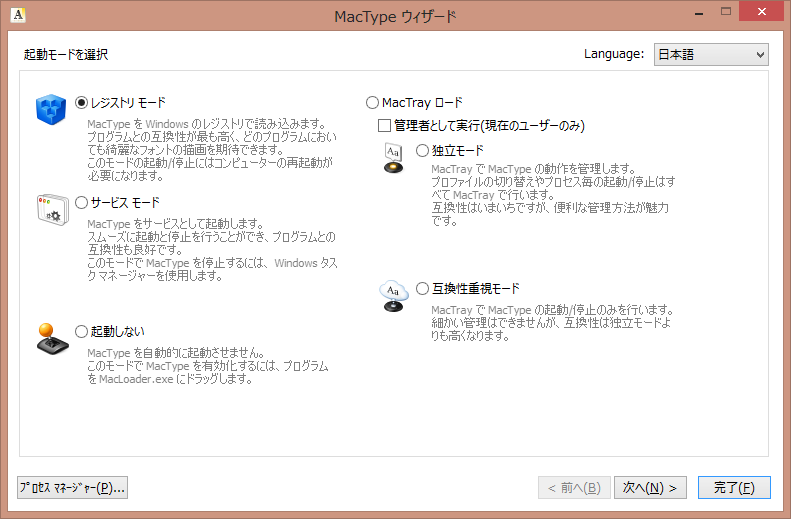Select 独立モード radio button
This screenshot has height=519, width=791.
pyautogui.click(x=422, y=150)
